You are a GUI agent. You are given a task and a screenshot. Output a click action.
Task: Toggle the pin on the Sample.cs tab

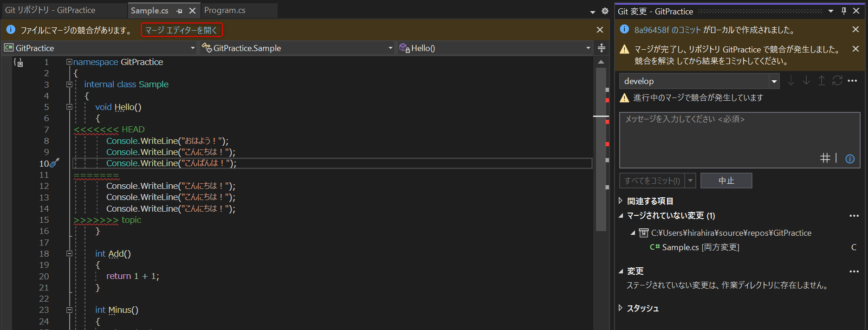(x=179, y=11)
